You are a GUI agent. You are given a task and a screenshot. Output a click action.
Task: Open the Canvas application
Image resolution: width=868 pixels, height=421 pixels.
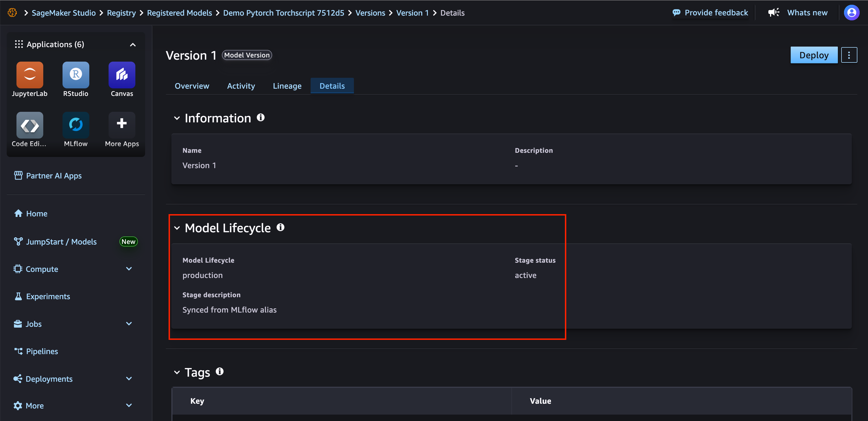point(122,75)
